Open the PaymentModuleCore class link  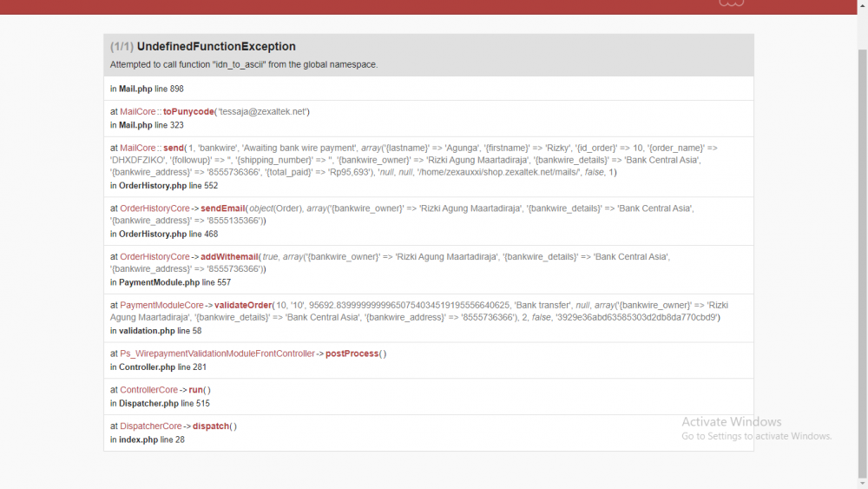click(x=161, y=305)
